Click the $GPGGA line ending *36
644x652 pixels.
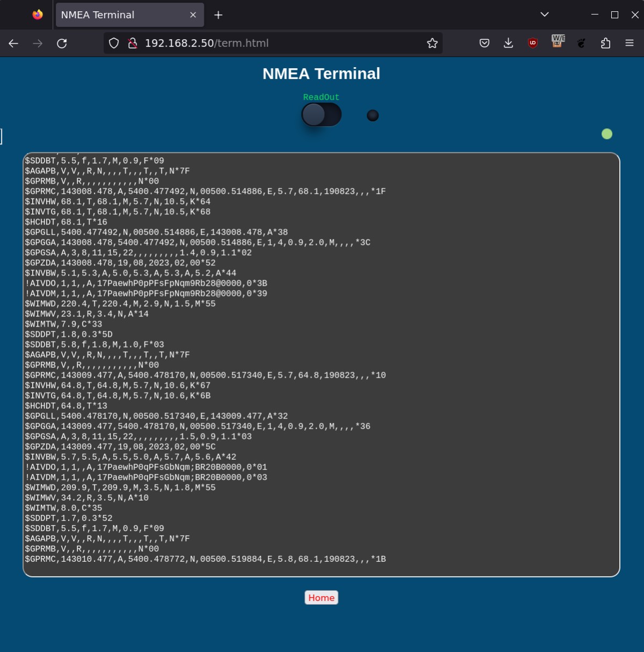tap(197, 426)
